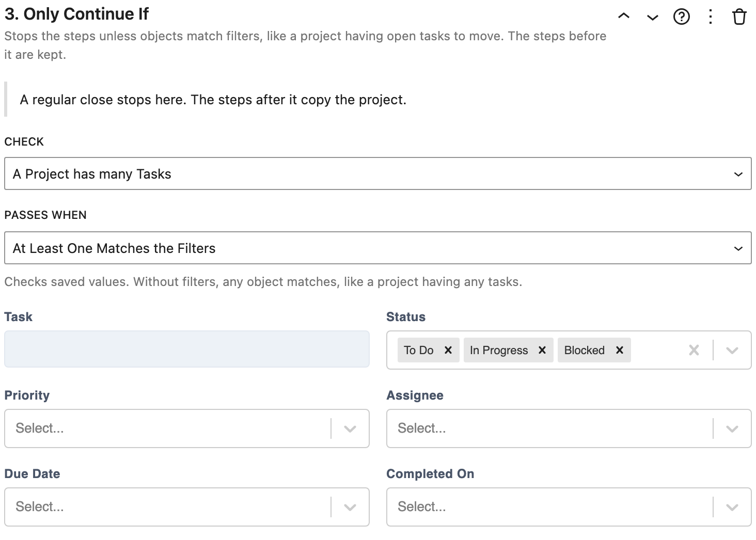Expand the Status dropdown chevron
This screenshot has height=540, width=756.
(x=732, y=350)
